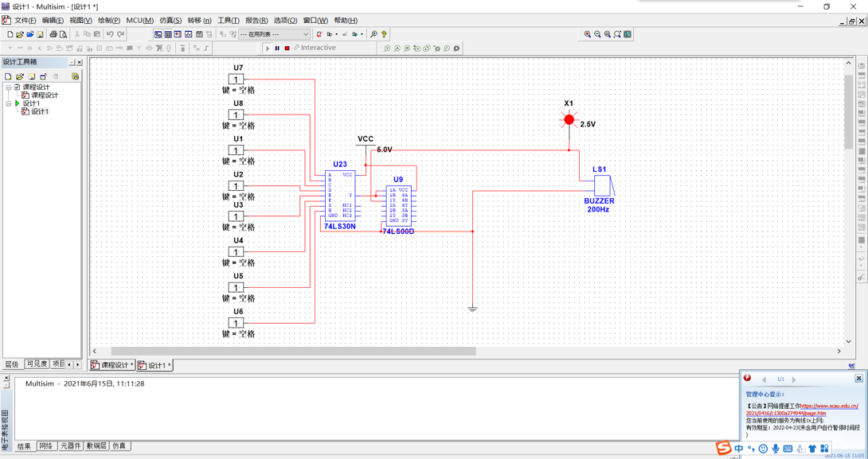The width and height of the screenshot is (868, 459).
Task: Click the red notification popup icon
Action: [747, 379]
